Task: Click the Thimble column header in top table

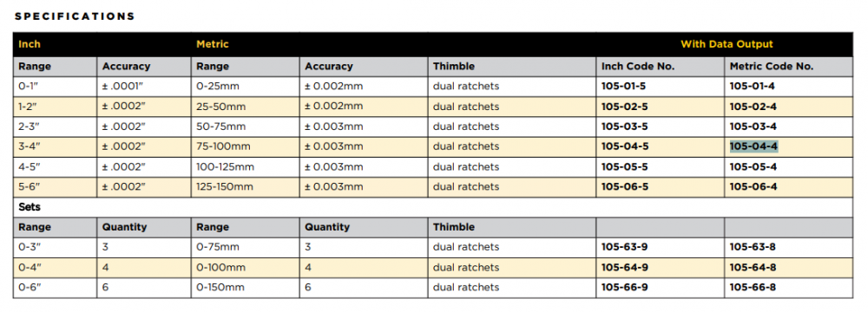Action: [453, 67]
